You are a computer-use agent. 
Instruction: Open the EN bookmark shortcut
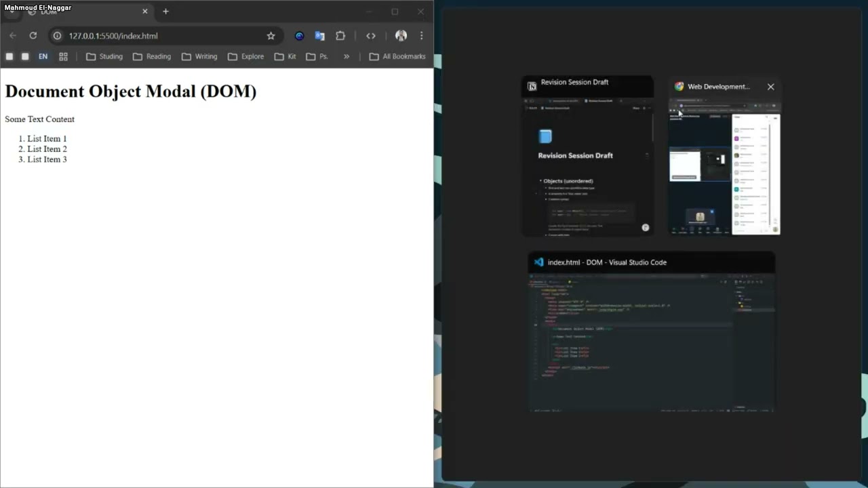click(x=43, y=56)
